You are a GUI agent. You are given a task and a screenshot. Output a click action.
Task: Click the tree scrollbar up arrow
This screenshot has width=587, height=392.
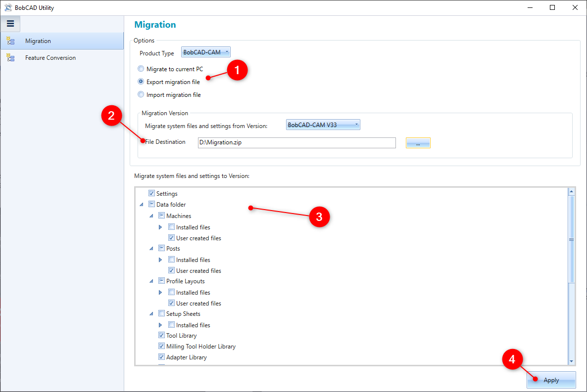[x=571, y=191]
